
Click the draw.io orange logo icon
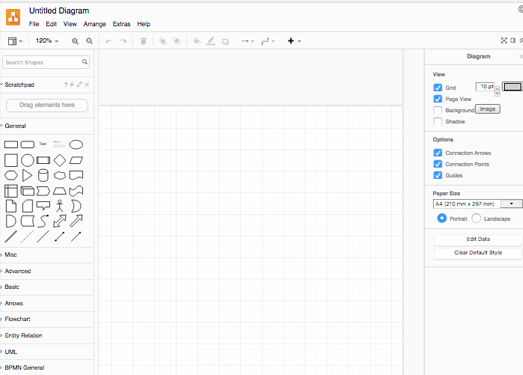(x=13, y=17)
